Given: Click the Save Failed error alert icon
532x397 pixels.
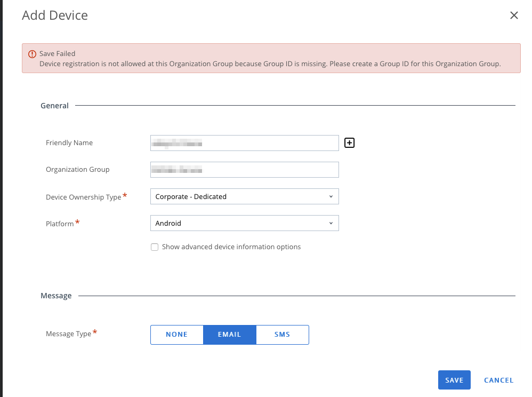Looking at the screenshot, I should point(32,54).
